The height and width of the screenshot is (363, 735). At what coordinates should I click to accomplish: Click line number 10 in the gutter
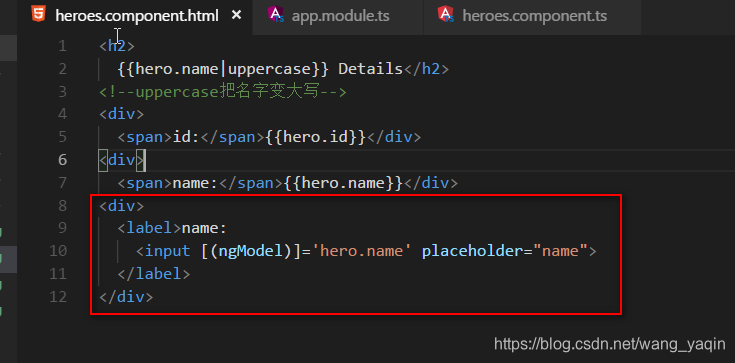point(58,251)
